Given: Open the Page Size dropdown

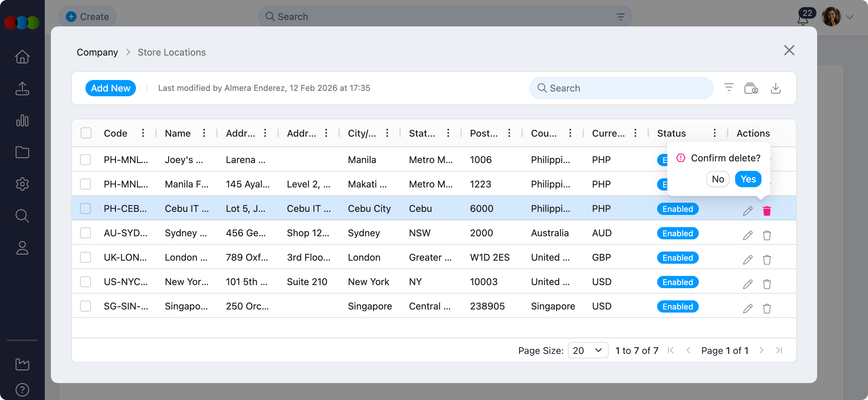Looking at the screenshot, I should [588, 350].
